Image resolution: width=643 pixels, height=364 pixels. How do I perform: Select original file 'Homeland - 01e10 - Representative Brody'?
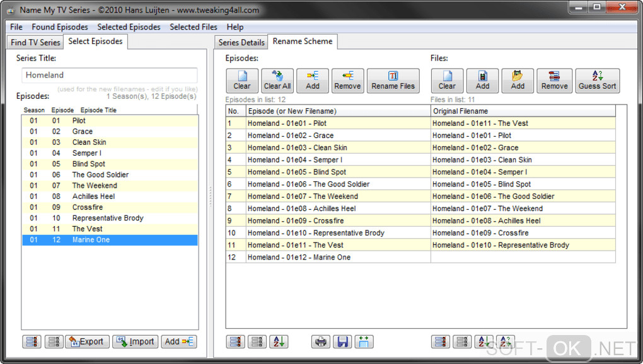click(523, 245)
